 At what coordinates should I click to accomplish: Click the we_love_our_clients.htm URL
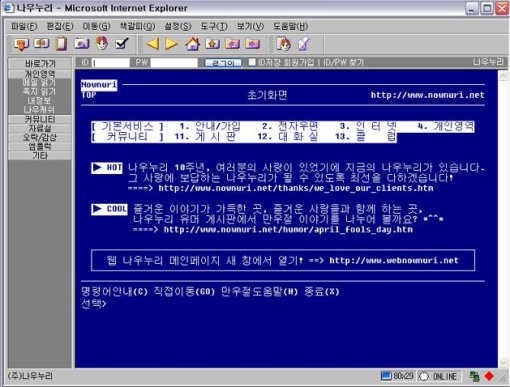(x=296, y=188)
